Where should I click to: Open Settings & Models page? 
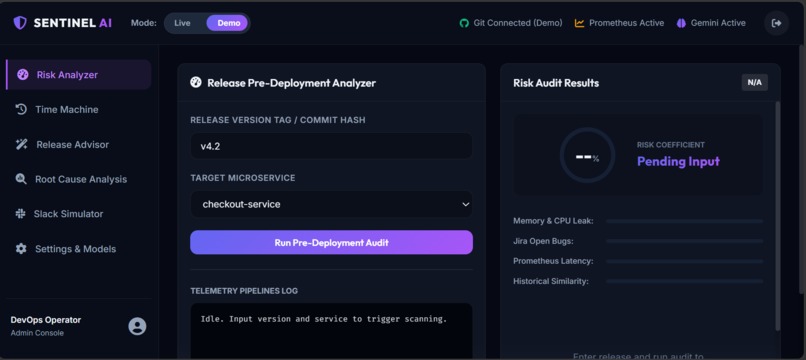tap(79, 248)
